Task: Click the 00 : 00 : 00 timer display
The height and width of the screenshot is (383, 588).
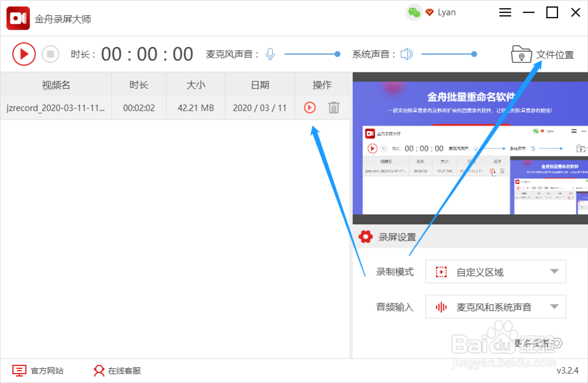Action: [x=147, y=54]
